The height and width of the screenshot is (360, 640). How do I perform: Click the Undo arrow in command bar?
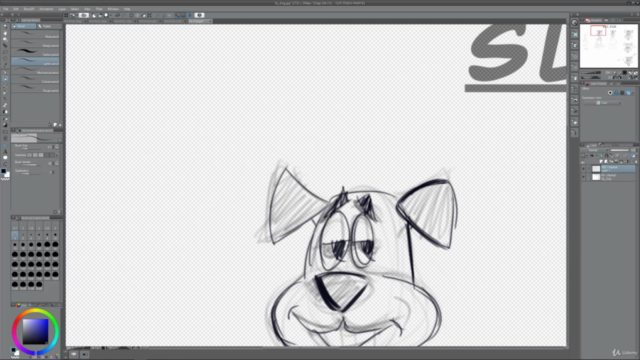coord(118,15)
